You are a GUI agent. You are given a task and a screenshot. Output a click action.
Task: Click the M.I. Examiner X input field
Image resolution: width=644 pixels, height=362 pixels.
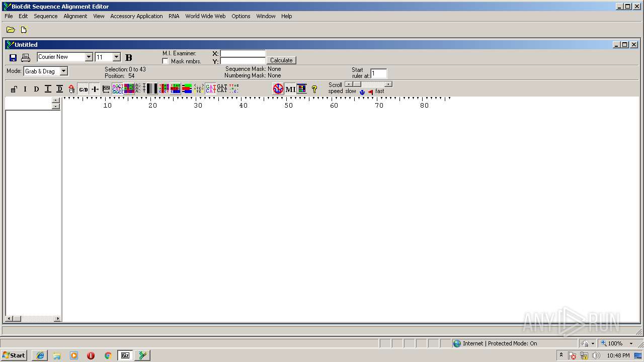coord(243,53)
